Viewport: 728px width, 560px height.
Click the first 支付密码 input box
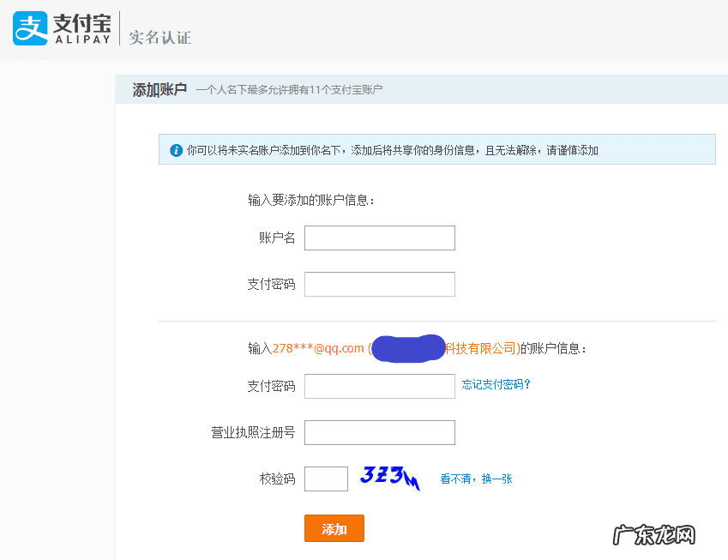pyautogui.click(x=379, y=283)
